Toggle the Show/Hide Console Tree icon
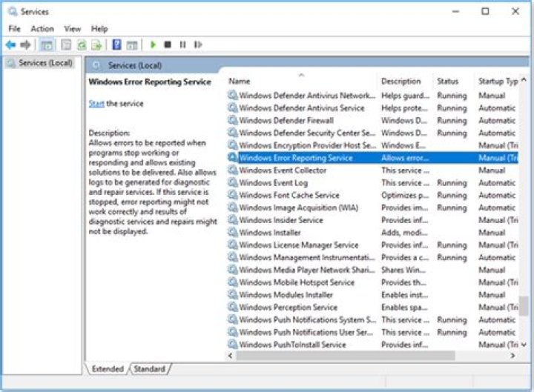Viewport: 534px width, 392px height. tap(47, 44)
